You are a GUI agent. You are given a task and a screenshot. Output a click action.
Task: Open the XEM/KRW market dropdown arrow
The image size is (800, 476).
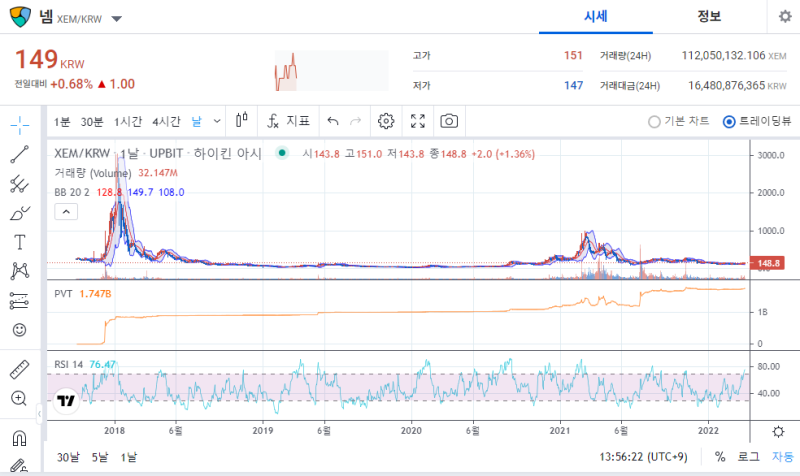116,19
